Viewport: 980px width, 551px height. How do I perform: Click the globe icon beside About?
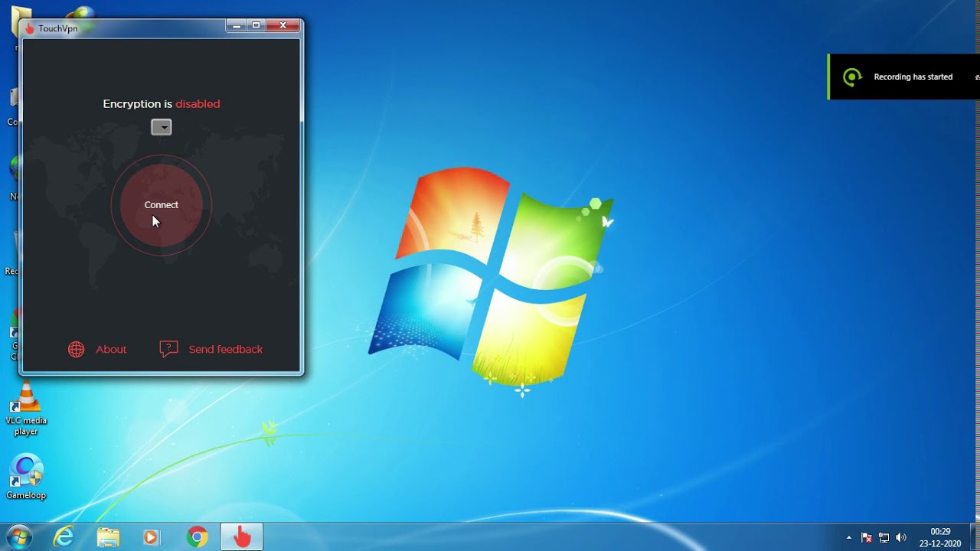(76, 349)
